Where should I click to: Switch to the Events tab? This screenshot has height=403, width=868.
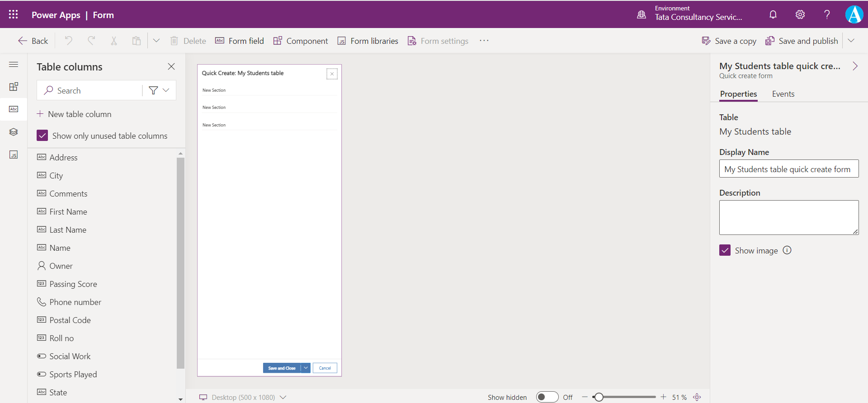pyautogui.click(x=783, y=94)
